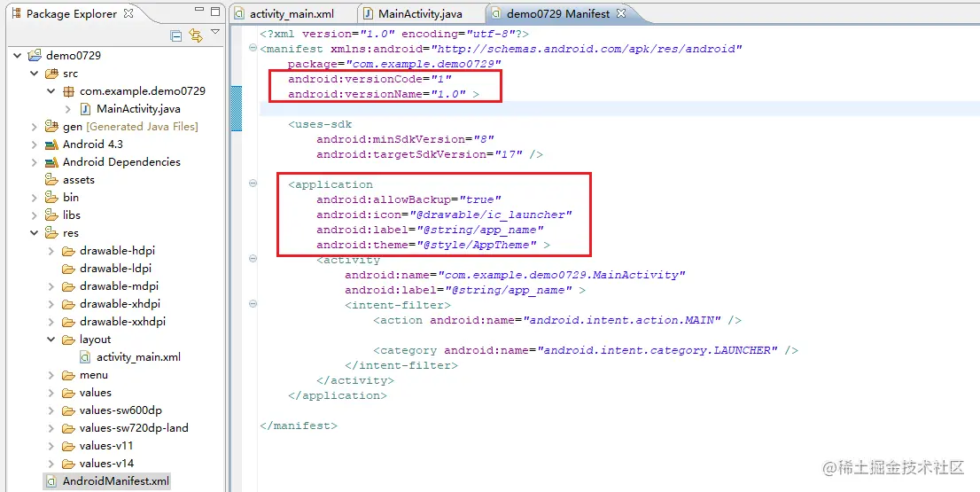Fold the activity element in editor gutter
The image size is (980, 492).
(253, 259)
